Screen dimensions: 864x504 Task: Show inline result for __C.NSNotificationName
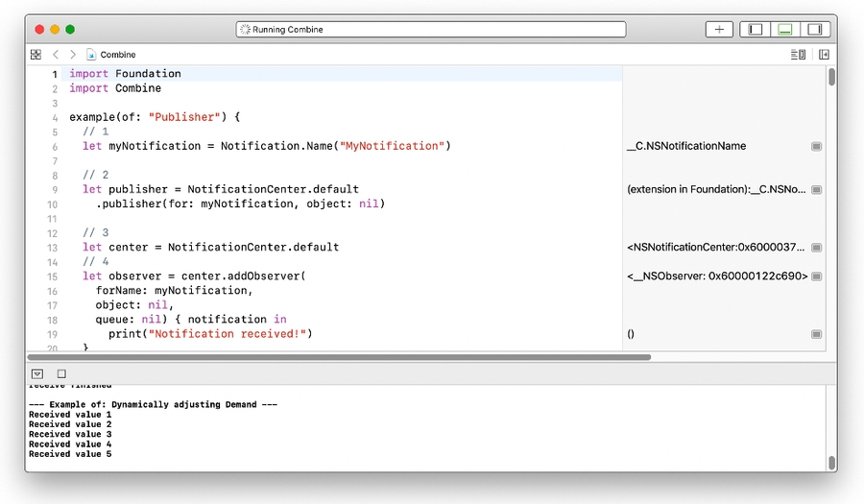[816, 147]
